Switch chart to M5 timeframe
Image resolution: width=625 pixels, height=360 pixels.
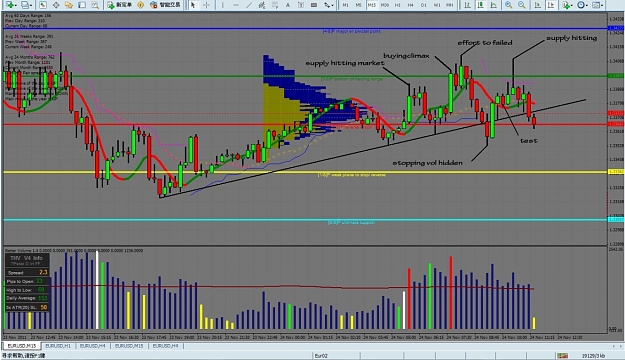coord(359,5)
